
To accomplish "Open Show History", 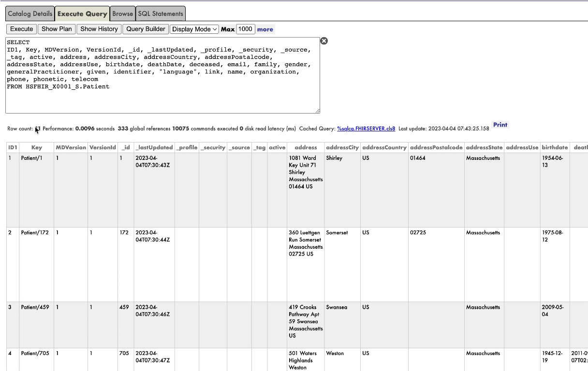I will pyautogui.click(x=99, y=29).
